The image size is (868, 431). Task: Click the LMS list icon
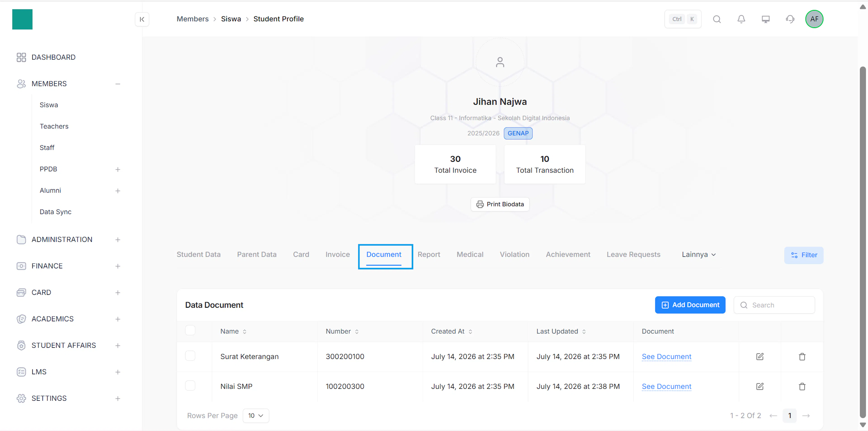[21, 372]
